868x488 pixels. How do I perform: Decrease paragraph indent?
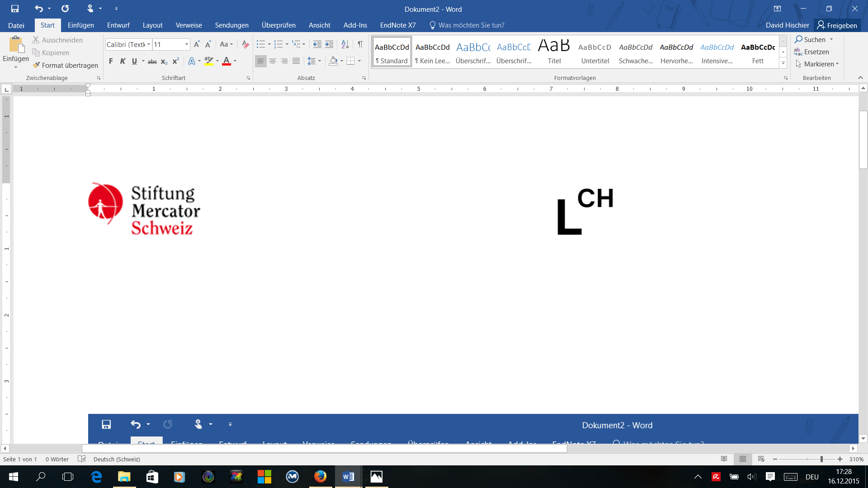click(317, 44)
